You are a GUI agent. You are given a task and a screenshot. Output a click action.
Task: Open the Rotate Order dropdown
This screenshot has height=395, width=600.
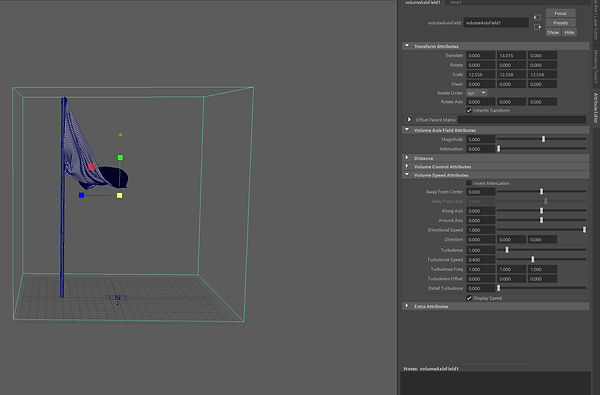click(476, 93)
